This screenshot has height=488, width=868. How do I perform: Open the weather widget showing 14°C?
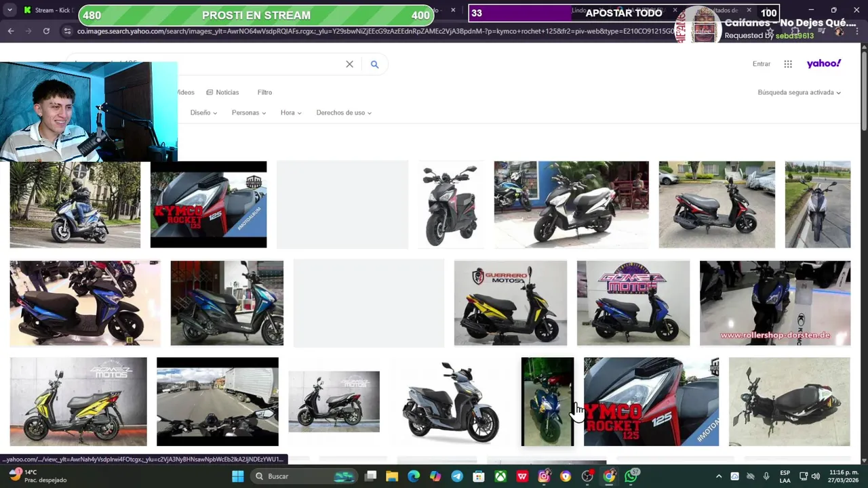tap(37, 476)
